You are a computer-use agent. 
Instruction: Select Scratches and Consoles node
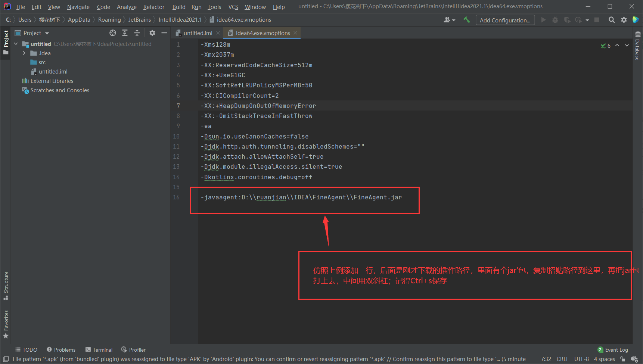tap(60, 90)
